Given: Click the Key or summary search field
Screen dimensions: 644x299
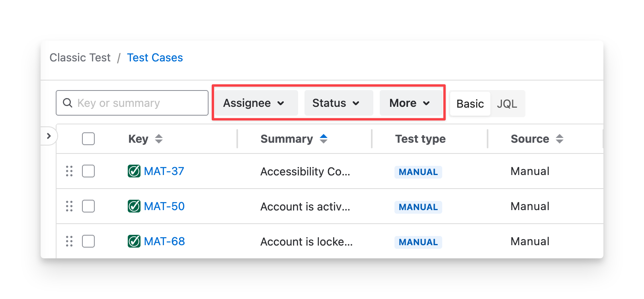Looking at the screenshot, I should [132, 103].
